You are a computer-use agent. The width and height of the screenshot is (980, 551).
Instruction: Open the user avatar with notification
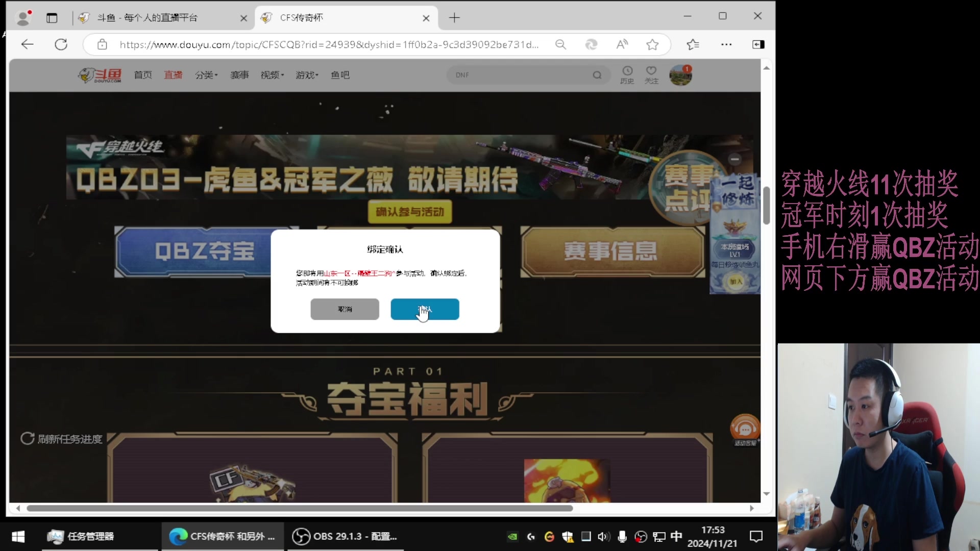(680, 75)
